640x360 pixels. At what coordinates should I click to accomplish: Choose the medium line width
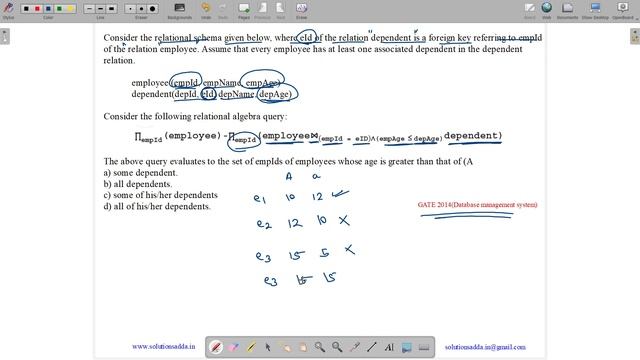(100, 9)
